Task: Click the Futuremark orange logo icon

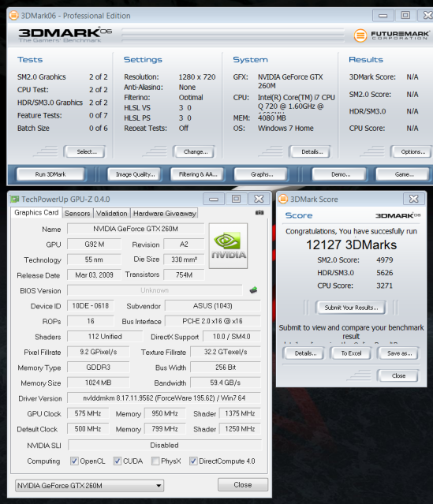Action: (x=360, y=35)
